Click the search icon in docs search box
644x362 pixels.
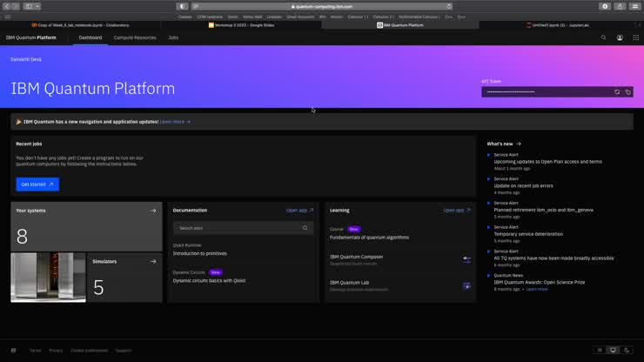click(x=305, y=228)
